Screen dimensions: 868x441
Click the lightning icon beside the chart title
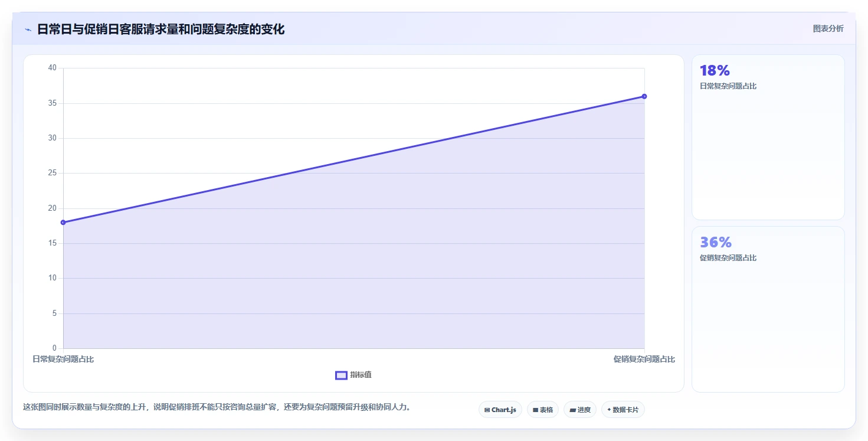pos(28,30)
